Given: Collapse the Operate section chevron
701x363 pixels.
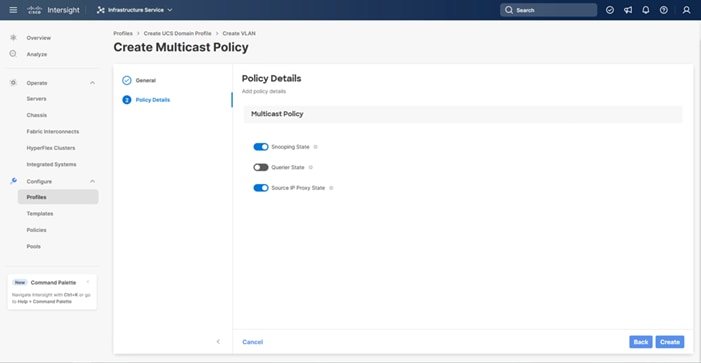Looking at the screenshot, I should (93, 83).
